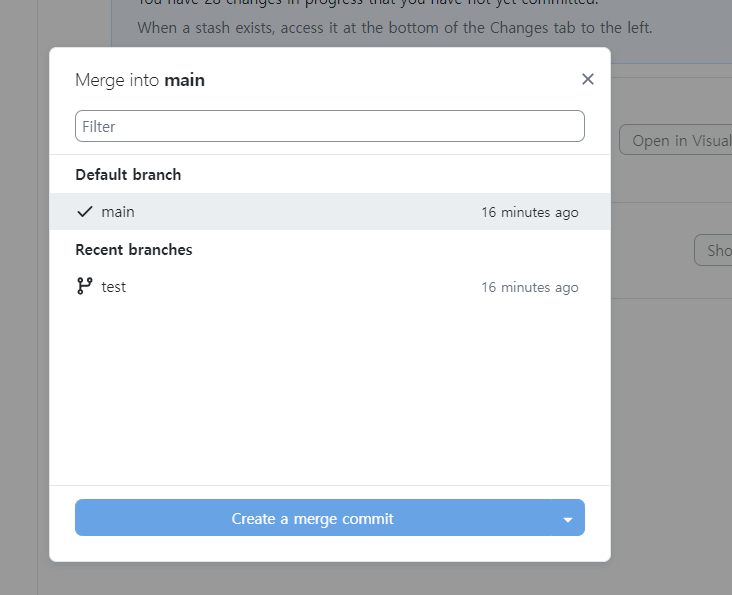
Task: Click the 'Merge into main' dialog title
Action: click(140, 80)
